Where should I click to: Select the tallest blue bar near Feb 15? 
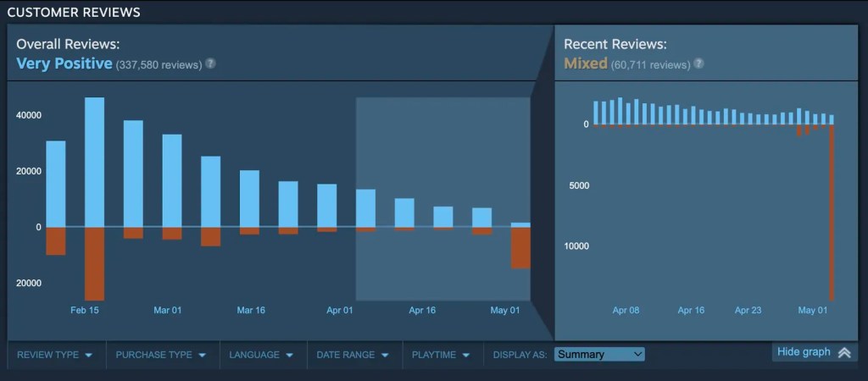(x=94, y=162)
